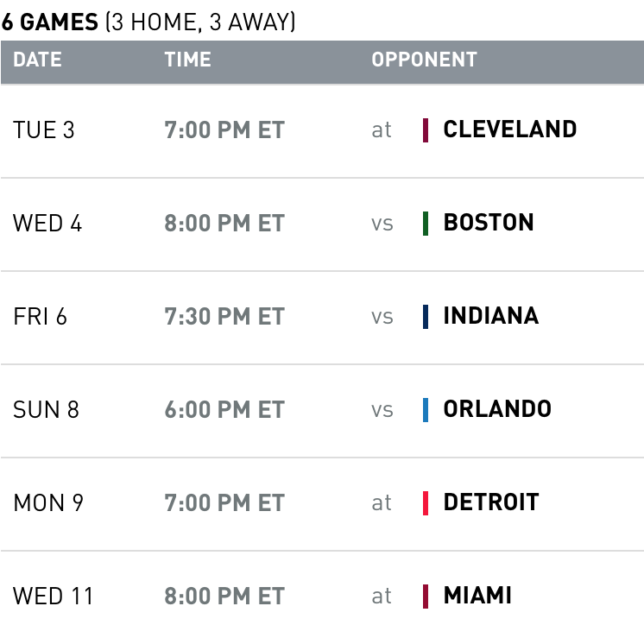The height and width of the screenshot is (644, 644).
Task: Sort by the DATE column header
Action: (x=38, y=60)
